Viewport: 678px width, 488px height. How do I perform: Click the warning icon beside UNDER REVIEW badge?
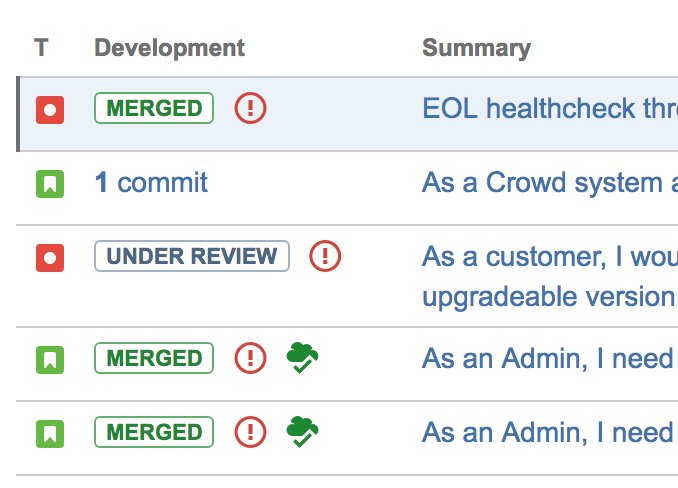coord(325,256)
